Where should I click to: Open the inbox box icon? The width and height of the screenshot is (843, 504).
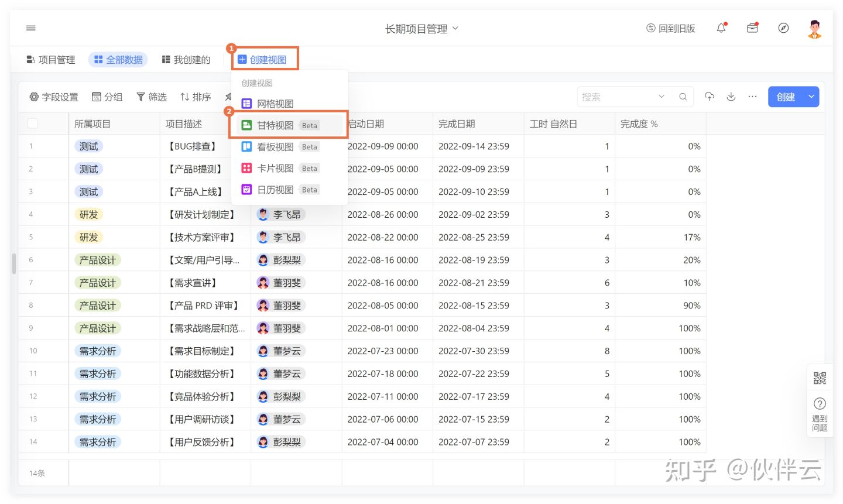[752, 28]
